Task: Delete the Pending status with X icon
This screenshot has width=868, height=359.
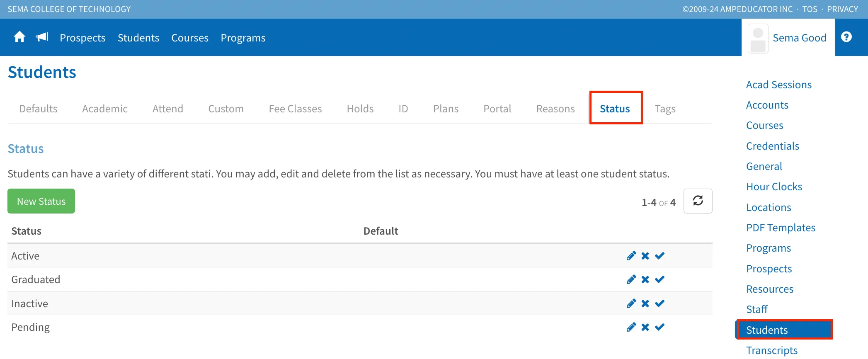Action: (x=645, y=327)
